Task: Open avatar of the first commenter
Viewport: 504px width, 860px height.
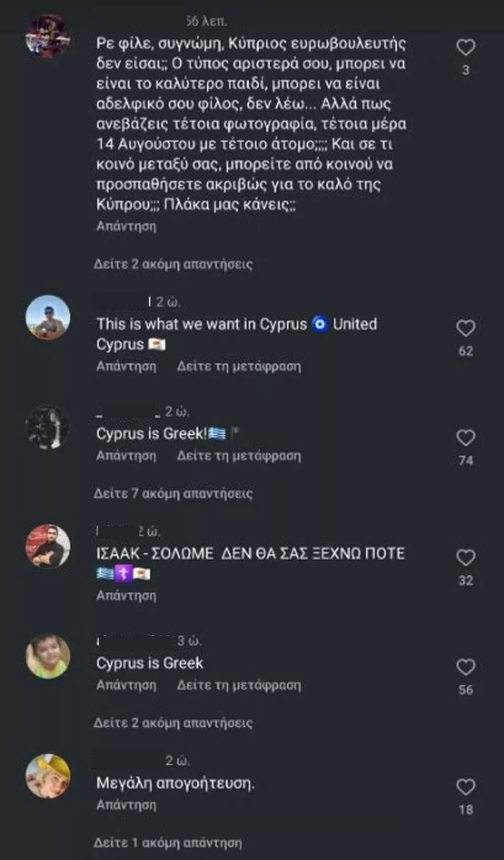Action: pyautogui.click(x=48, y=36)
